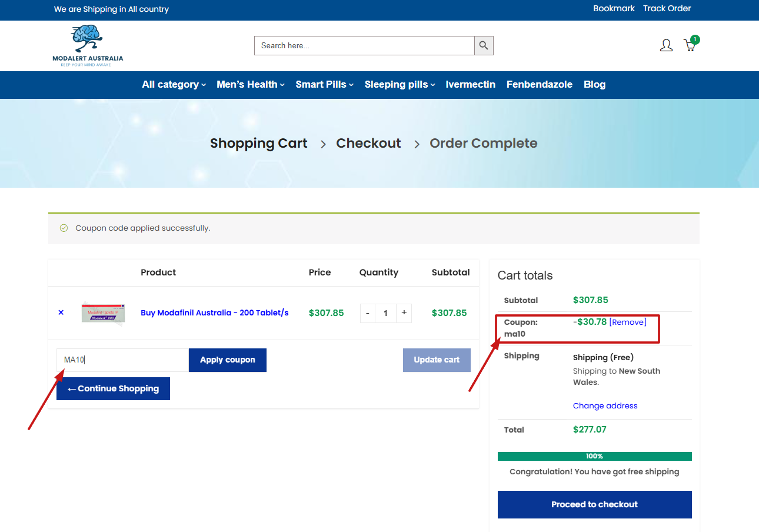Click the Search here input field

[364, 45]
